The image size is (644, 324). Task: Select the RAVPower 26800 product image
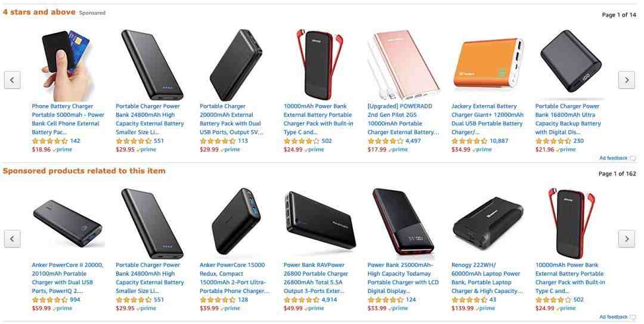320,220
